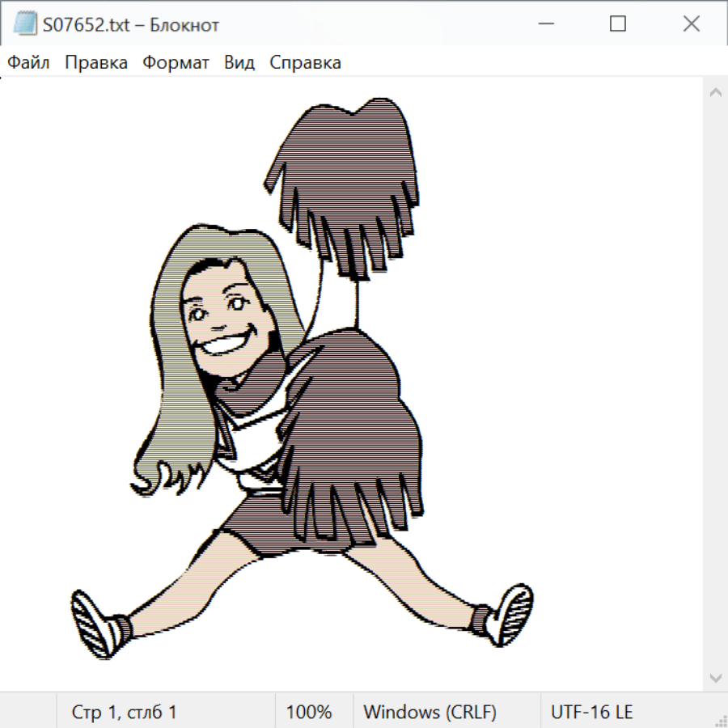Click the 'Стр 1, стлб 1' status field

125,712
